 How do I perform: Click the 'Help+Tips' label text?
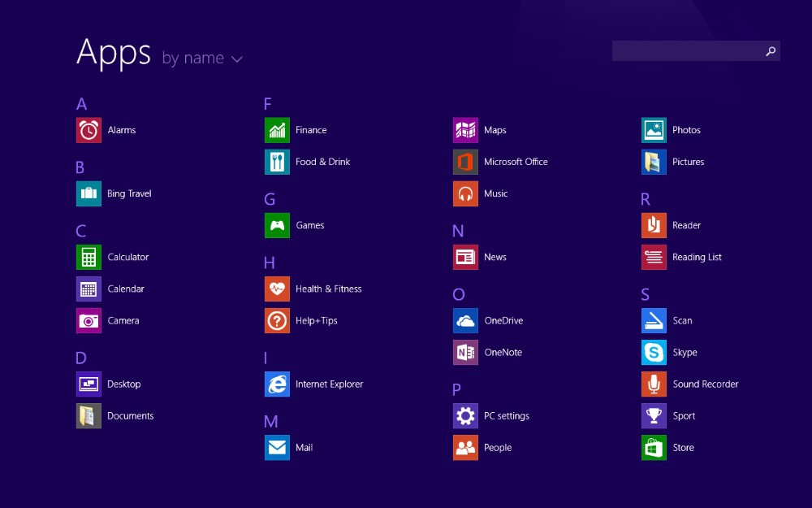(x=317, y=320)
